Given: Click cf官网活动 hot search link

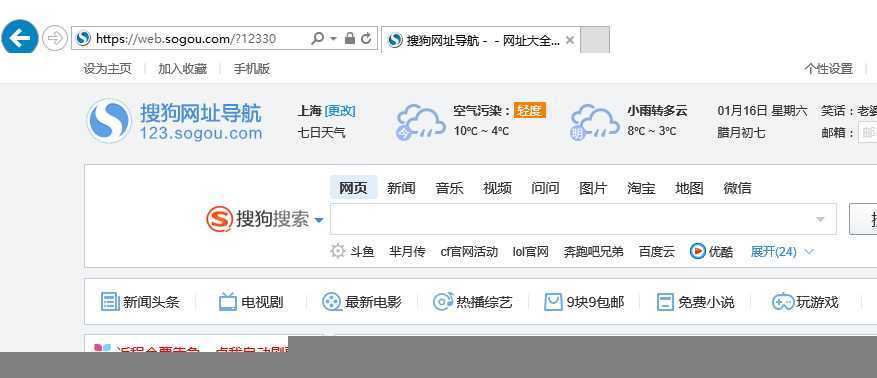Looking at the screenshot, I should (x=469, y=252).
